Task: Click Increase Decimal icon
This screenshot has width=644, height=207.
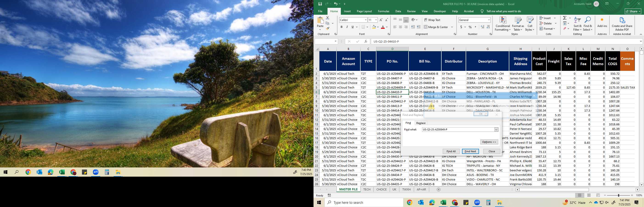Action: 482,27
